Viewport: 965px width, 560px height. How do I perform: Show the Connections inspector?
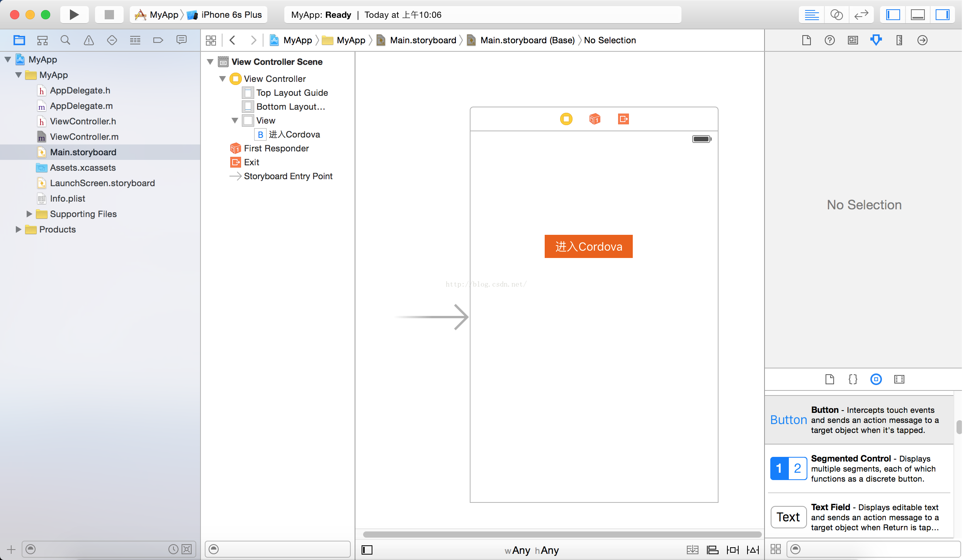pos(922,40)
